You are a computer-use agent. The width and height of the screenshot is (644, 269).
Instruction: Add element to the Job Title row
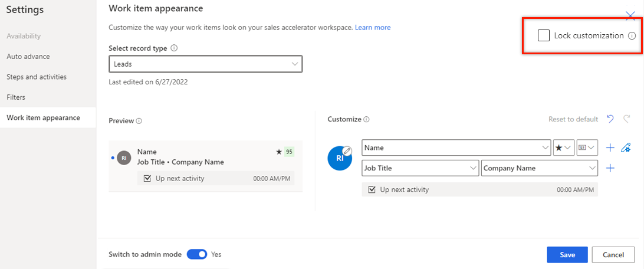point(610,168)
